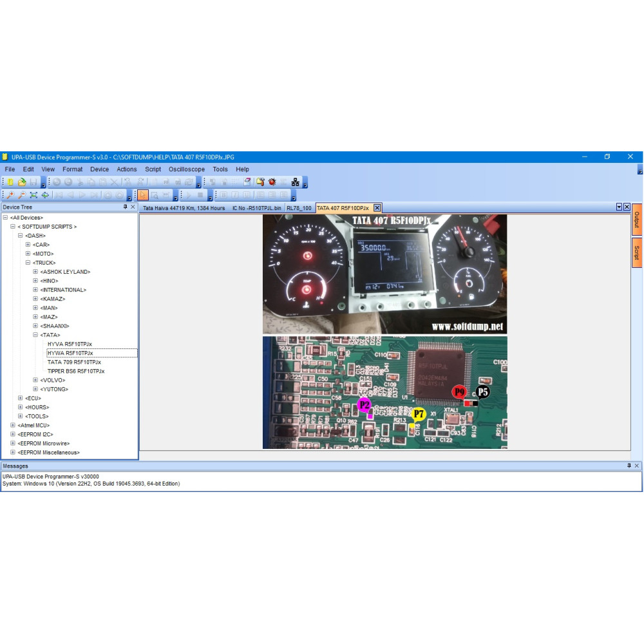Viewport: 644px width, 644px height.
Task: Open the Help menu
Action: [x=242, y=169]
